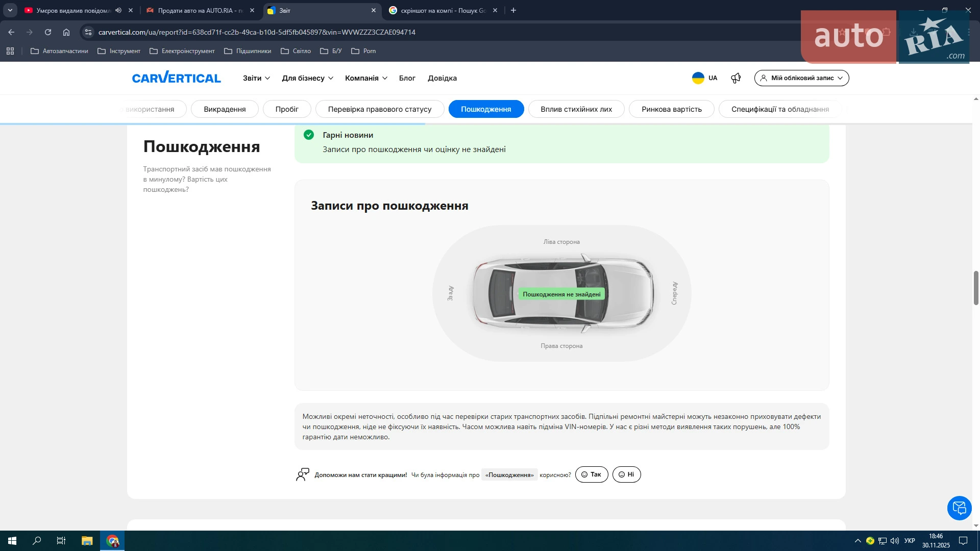
Task: Jump to Перевірка правового статусу section
Action: tap(380, 109)
